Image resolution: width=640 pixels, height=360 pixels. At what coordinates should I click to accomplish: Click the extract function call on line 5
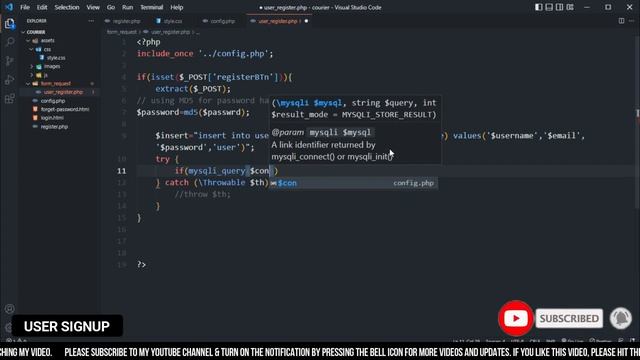(171, 89)
